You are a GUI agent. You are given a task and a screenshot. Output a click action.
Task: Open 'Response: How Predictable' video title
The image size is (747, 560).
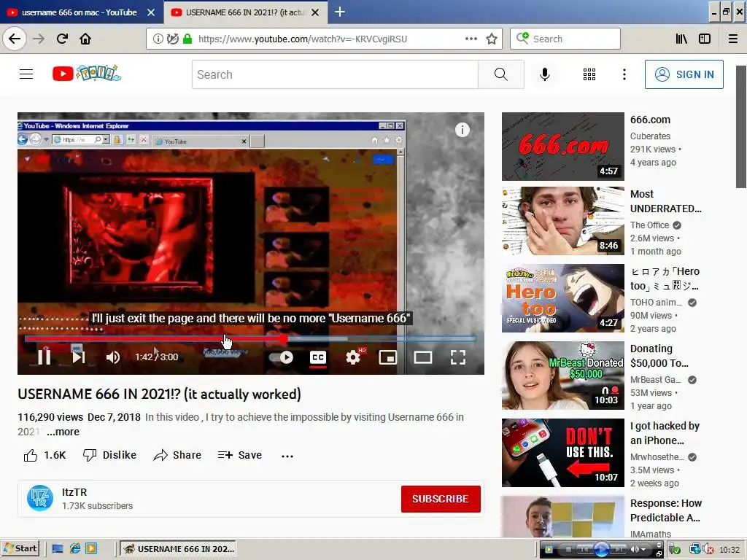[x=665, y=510]
